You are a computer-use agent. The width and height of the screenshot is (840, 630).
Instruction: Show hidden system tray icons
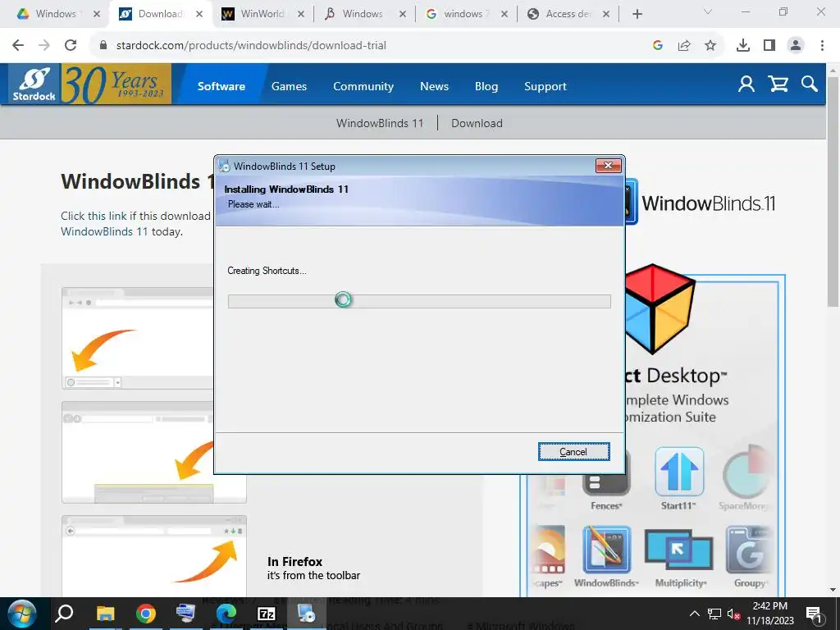(694, 614)
